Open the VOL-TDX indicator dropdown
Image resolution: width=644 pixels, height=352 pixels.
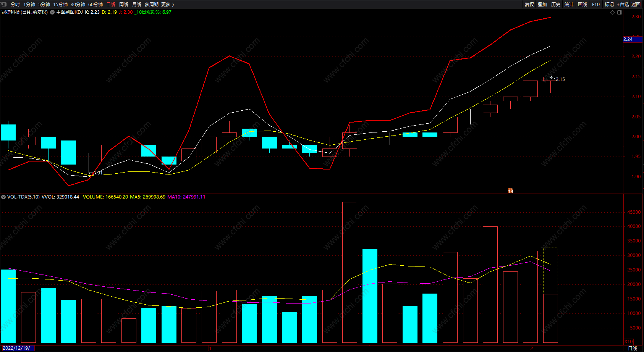(3, 197)
